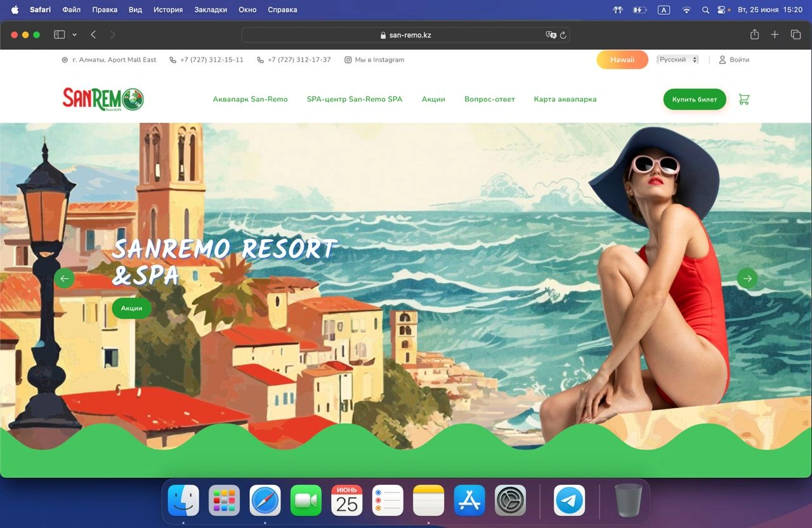The width and height of the screenshot is (812, 528).
Task: Open the Wi-Fi menu
Action: [x=686, y=10]
